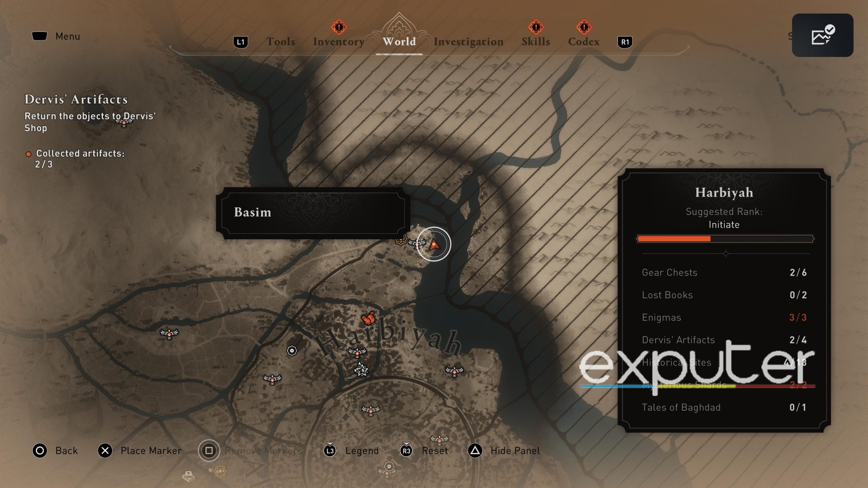Select the Tools menu option

point(281,41)
